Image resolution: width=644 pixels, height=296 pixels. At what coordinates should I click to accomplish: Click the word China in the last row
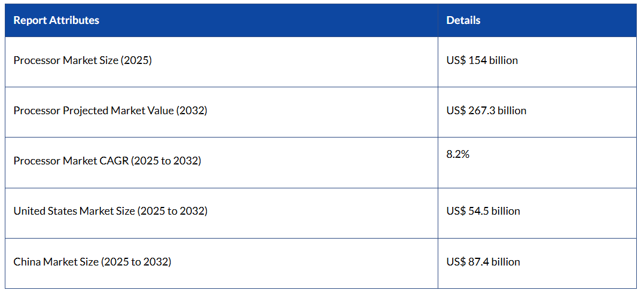click(x=27, y=262)
